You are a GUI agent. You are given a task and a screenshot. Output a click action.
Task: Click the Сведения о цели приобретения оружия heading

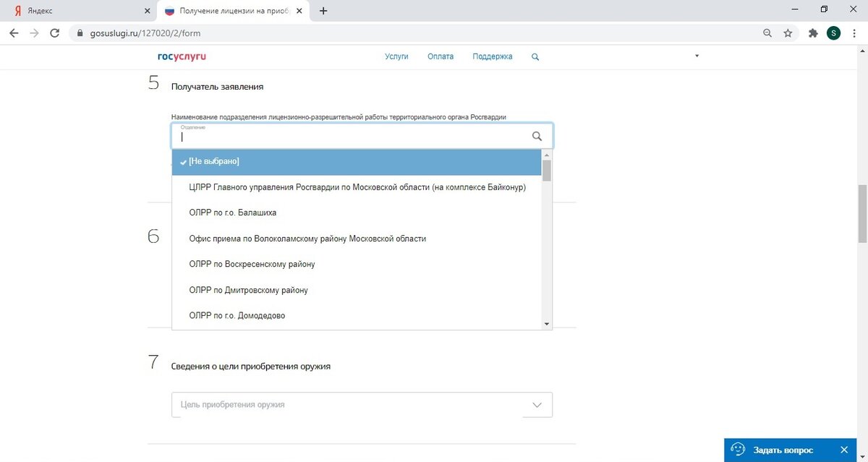click(251, 367)
